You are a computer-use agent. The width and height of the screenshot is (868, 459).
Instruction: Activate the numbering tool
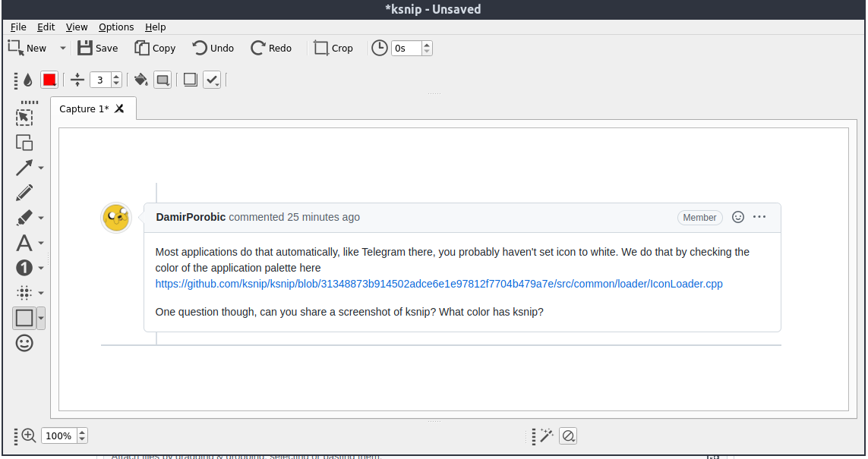(x=24, y=268)
